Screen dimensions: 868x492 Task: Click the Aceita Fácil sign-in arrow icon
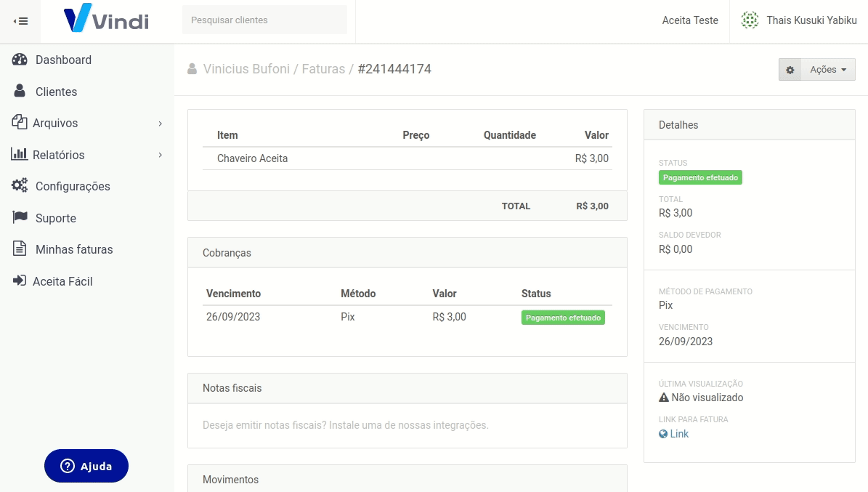click(x=20, y=281)
